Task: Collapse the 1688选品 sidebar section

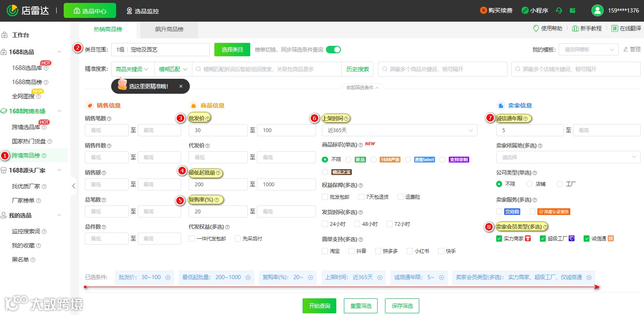Action: coord(59,52)
